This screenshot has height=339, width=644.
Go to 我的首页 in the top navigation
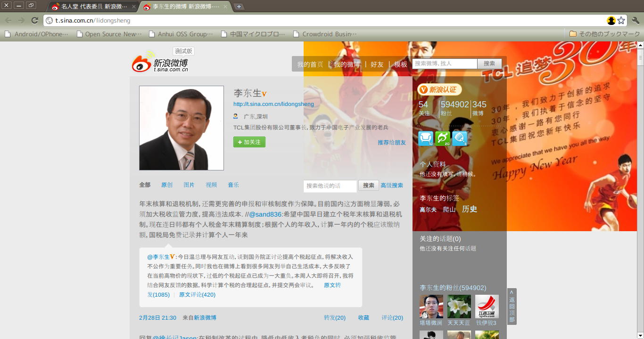tap(310, 65)
